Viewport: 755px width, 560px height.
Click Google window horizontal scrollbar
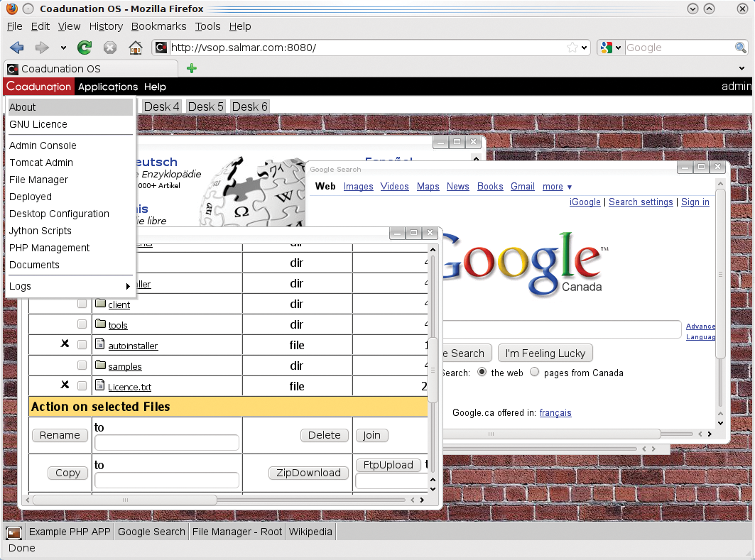coord(551,434)
